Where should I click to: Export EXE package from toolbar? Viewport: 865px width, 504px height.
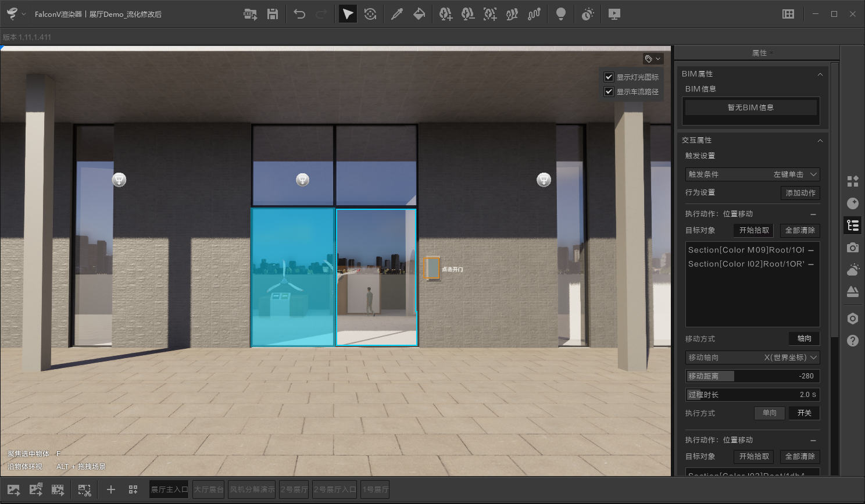[250, 14]
